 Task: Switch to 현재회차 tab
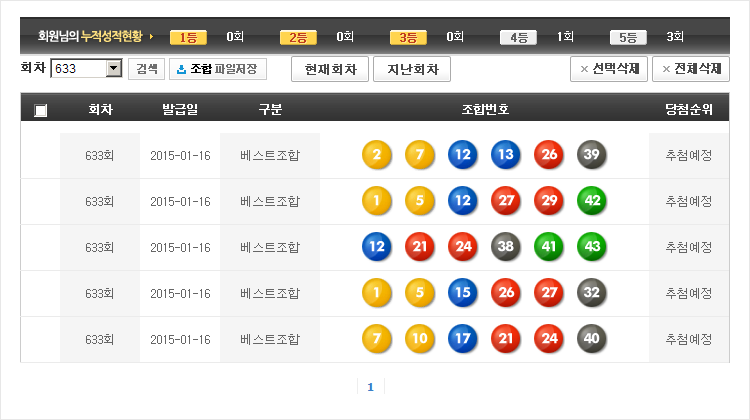coord(329,69)
